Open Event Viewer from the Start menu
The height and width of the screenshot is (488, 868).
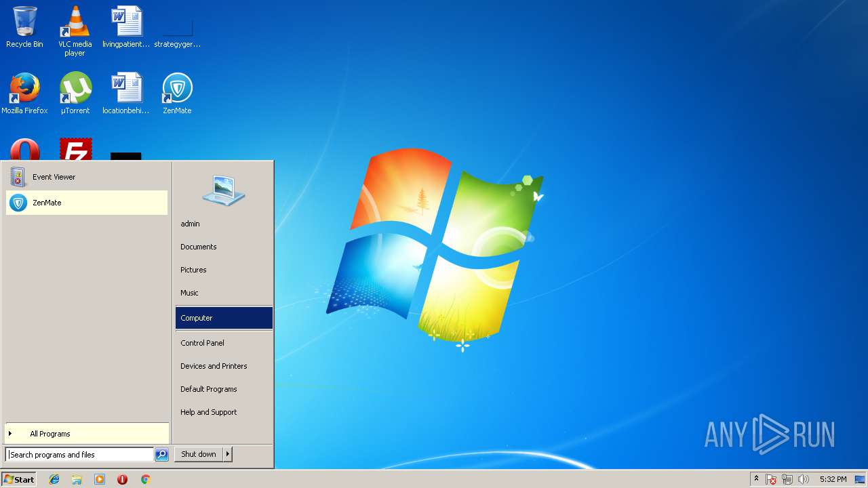pos(87,177)
